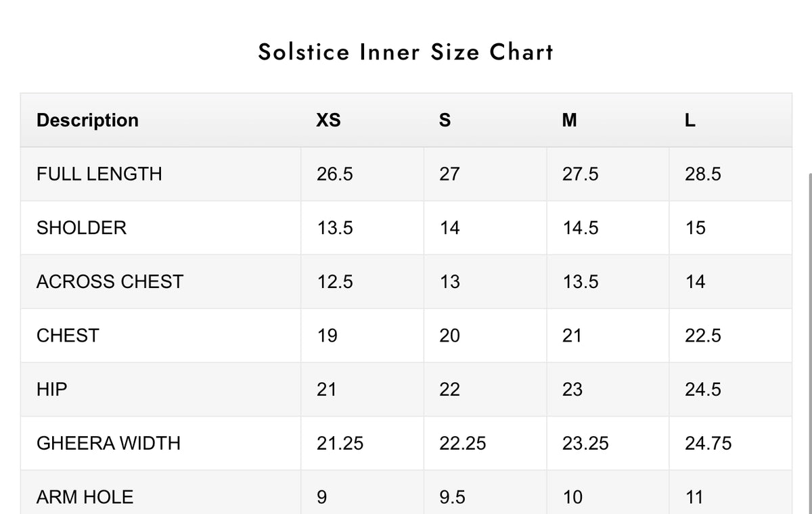Select the L size column header
The width and height of the screenshot is (812, 514).
690,120
